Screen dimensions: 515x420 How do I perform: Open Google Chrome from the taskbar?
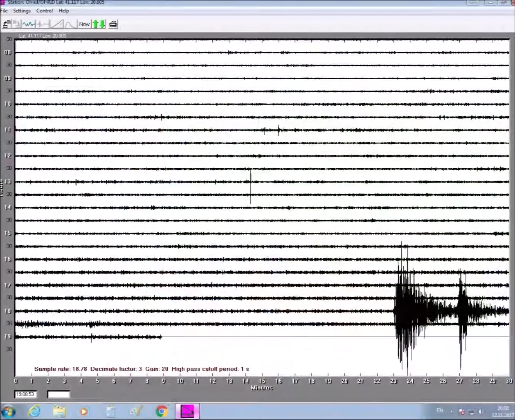click(x=162, y=411)
